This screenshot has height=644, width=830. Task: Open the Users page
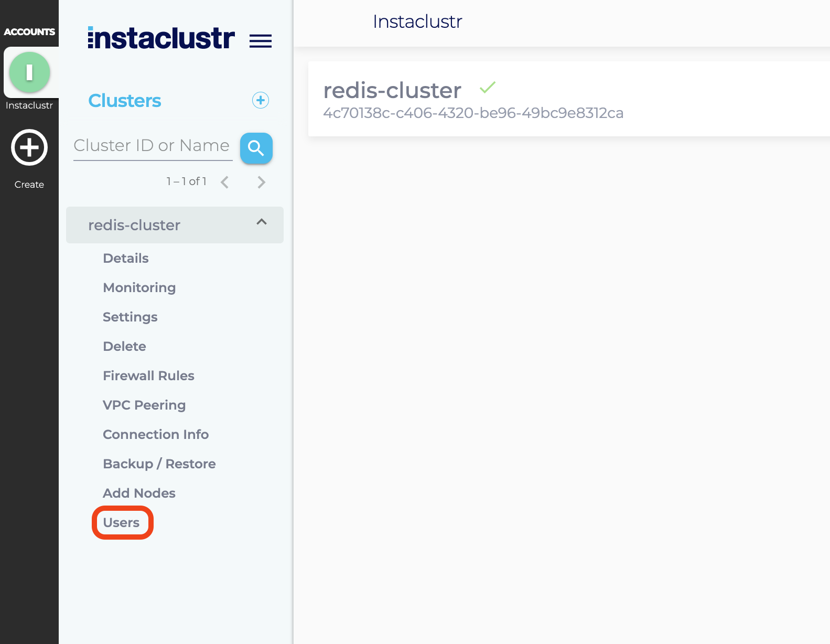[121, 522]
